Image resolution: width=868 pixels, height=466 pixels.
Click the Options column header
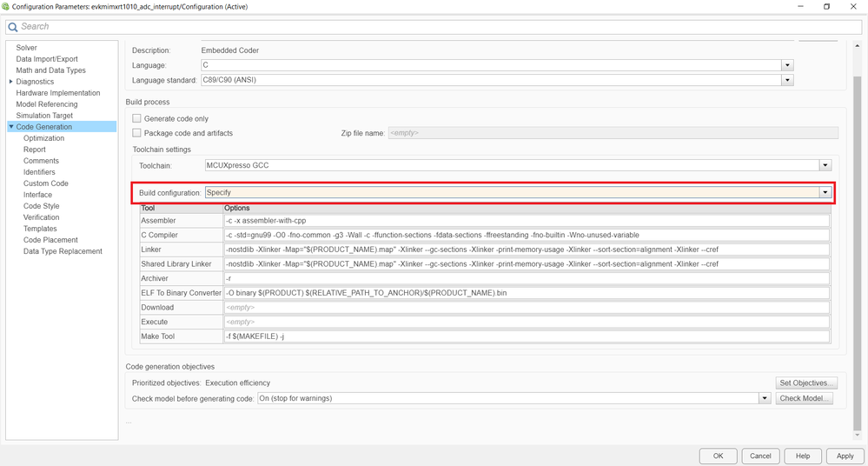click(x=527, y=209)
